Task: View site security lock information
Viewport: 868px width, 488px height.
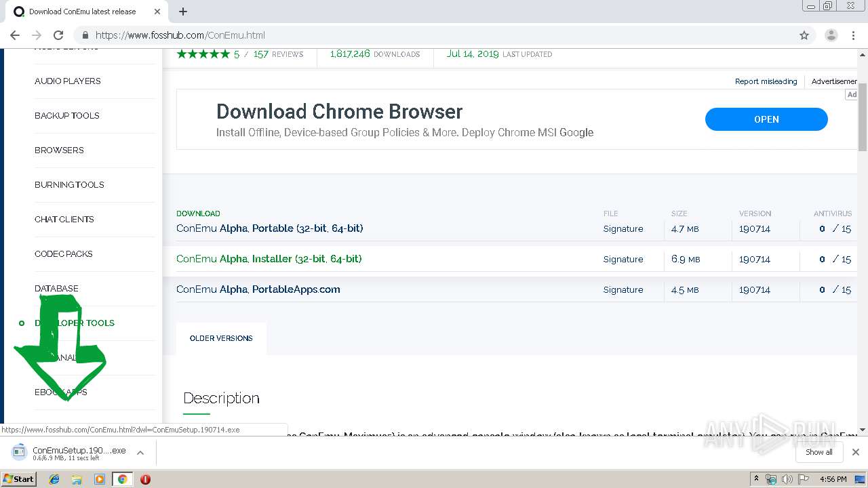Action: point(85,35)
